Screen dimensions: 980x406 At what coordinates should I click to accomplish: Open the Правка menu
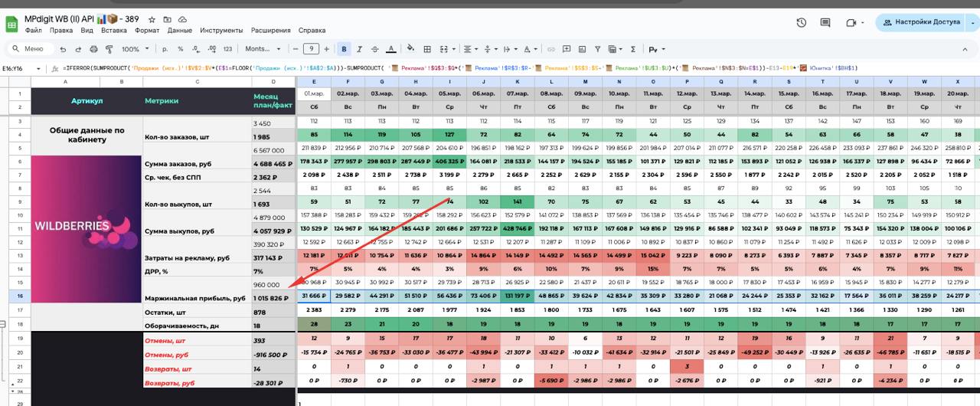pyautogui.click(x=61, y=31)
